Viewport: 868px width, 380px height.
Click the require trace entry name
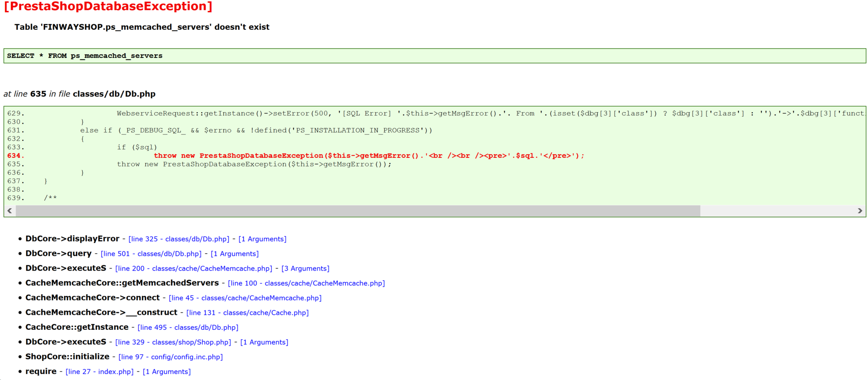[x=41, y=371]
